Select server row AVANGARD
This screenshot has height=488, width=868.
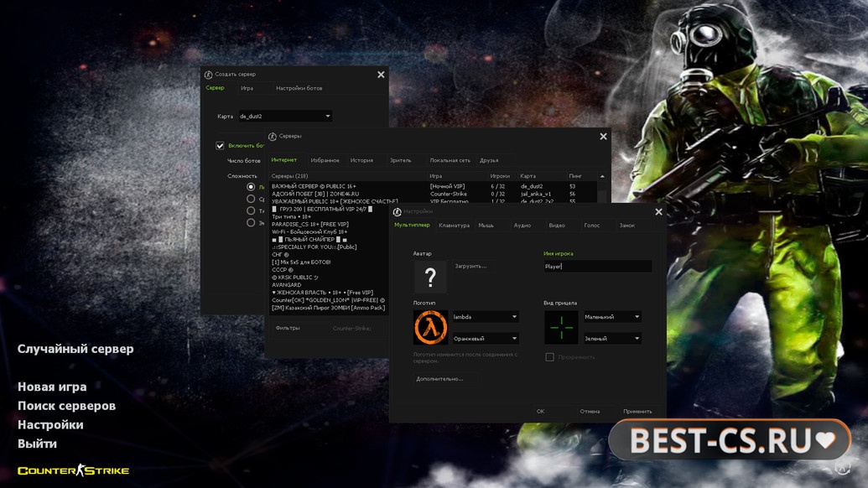329,284
